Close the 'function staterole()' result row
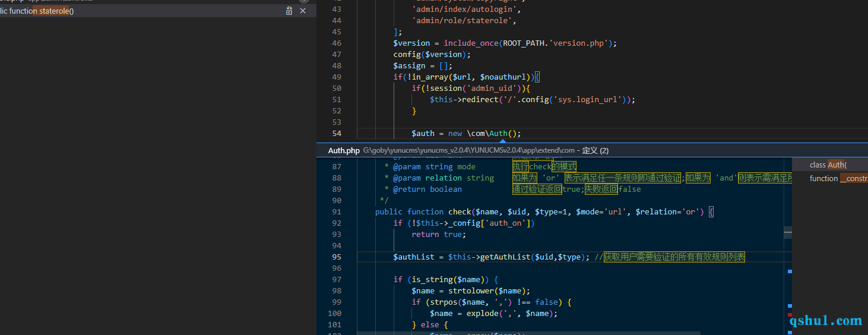The width and height of the screenshot is (868, 335). 303,11
